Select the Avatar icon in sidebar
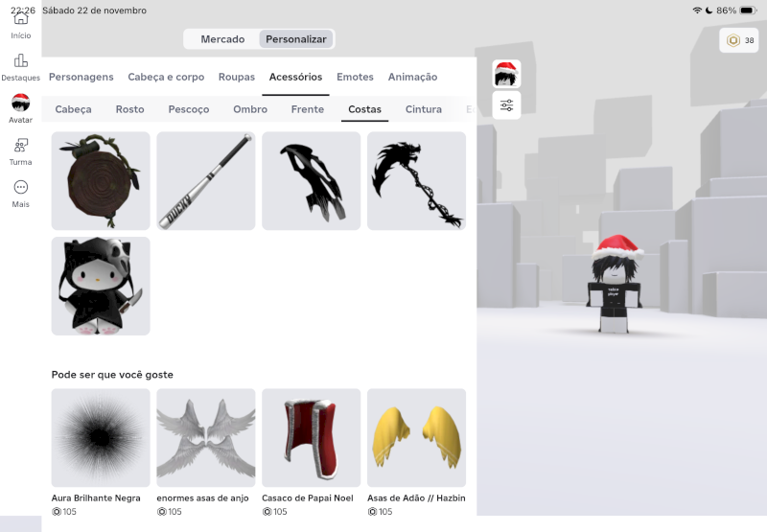The width and height of the screenshot is (767, 532). [x=20, y=103]
